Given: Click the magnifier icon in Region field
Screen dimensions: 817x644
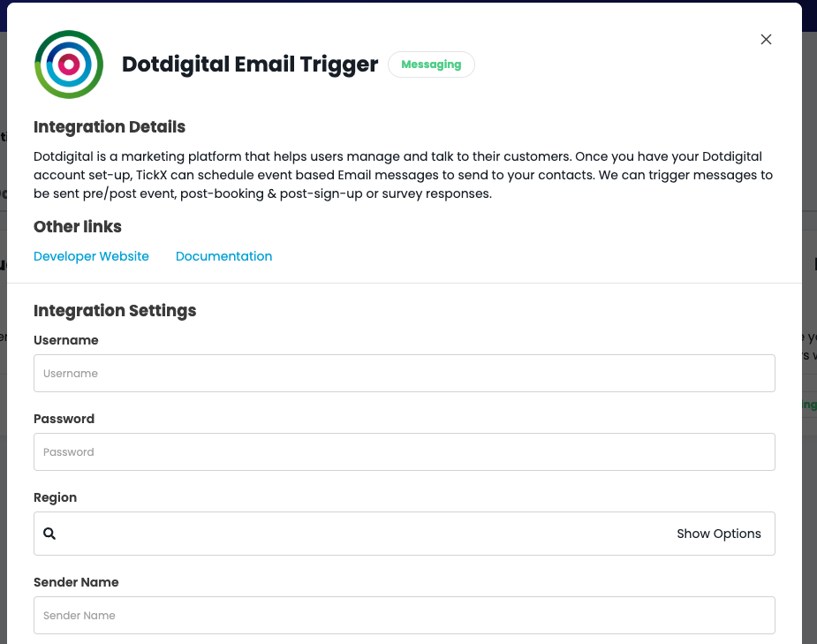Looking at the screenshot, I should pos(49,534).
